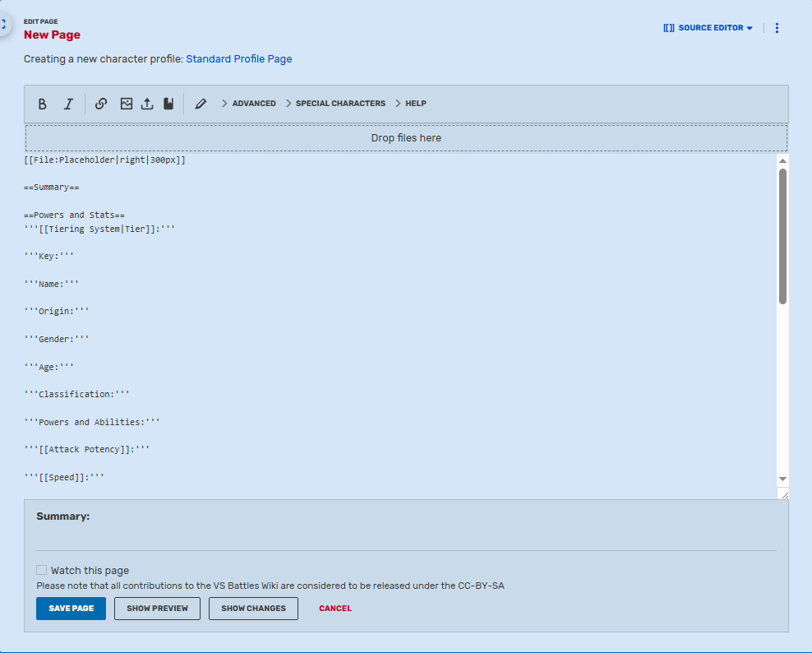Place cursor on the '''Classification:''' line
This screenshot has height=653, width=812.
click(x=76, y=395)
